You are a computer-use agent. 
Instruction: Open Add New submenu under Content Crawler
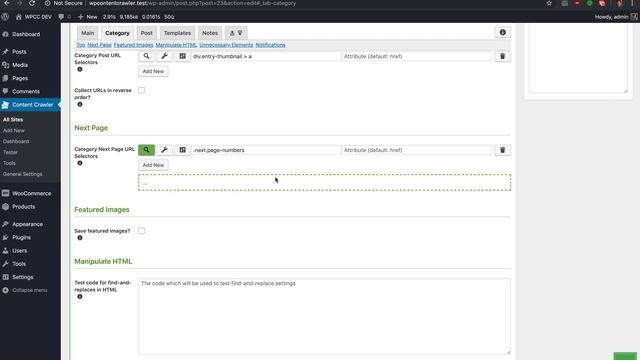pos(13,131)
